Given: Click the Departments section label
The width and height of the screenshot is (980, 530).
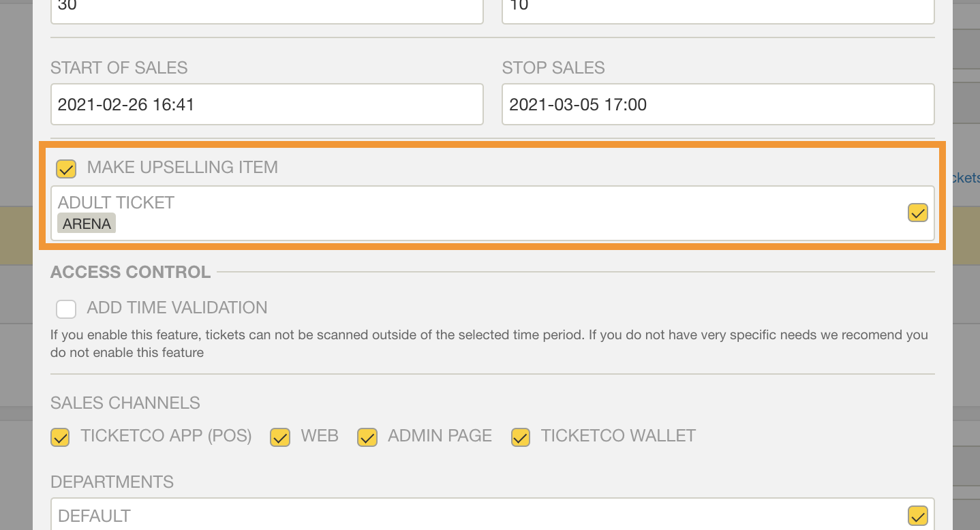Looking at the screenshot, I should [112, 482].
